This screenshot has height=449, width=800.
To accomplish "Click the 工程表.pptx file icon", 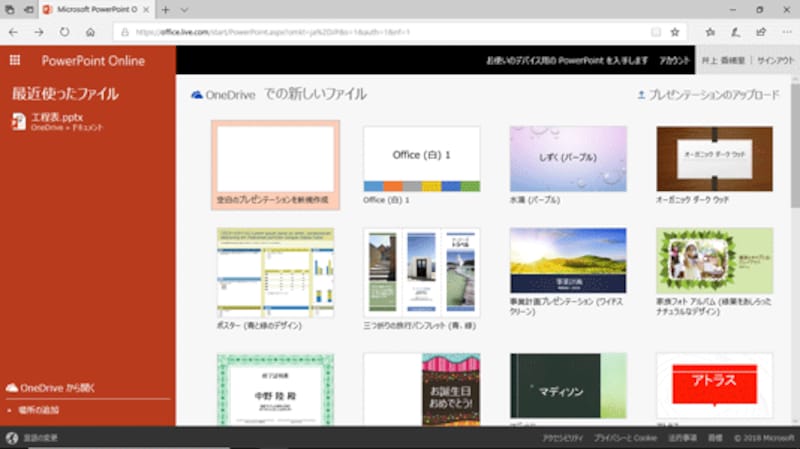I will coord(19,121).
